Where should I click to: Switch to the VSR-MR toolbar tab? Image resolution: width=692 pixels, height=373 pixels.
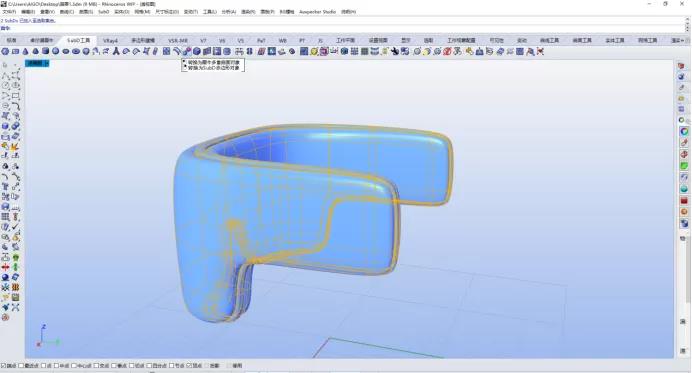[x=177, y=40]
